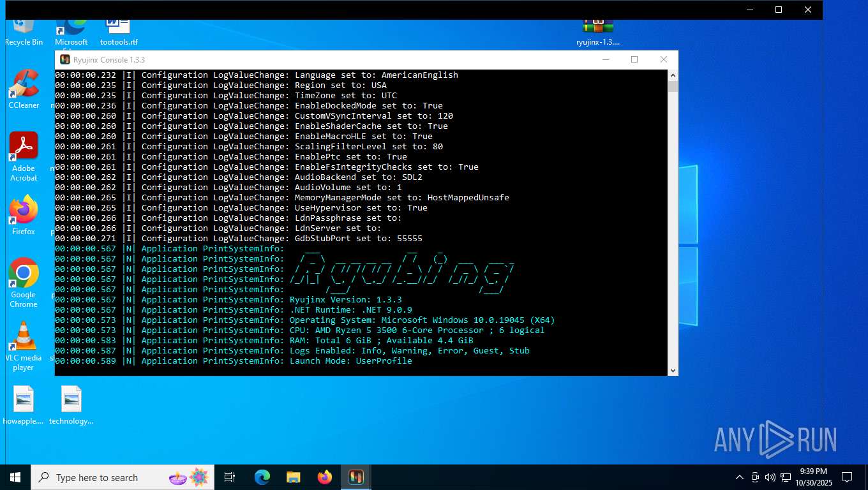Image resolution: width=868 pixels, height=490 pixels.
Task: Click the 'MemoryManagerMode set to: HostMappedUnsafe' line
Action: 282,198
